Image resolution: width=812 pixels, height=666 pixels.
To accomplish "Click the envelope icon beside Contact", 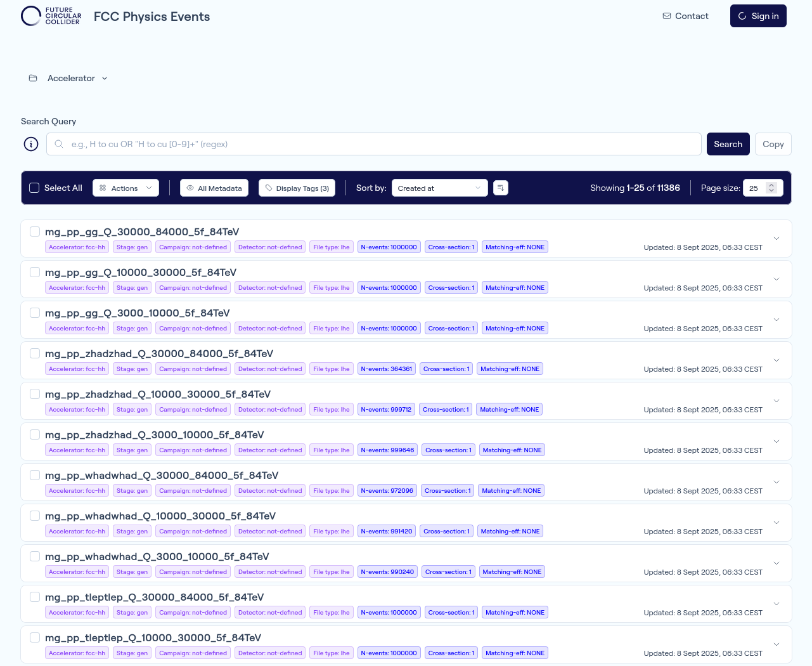I will pos(667,16).
